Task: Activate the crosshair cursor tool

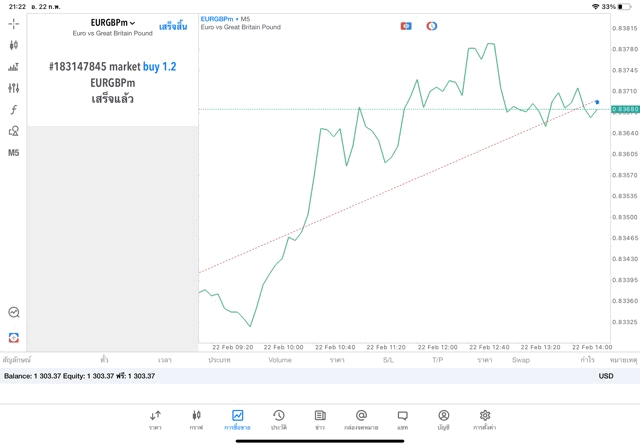Action: click(x=13, y=24)
